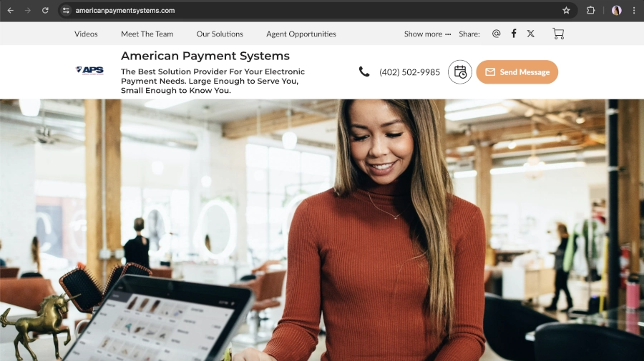Call the (402) 502-9985 phone link

(x=409, y=72)
